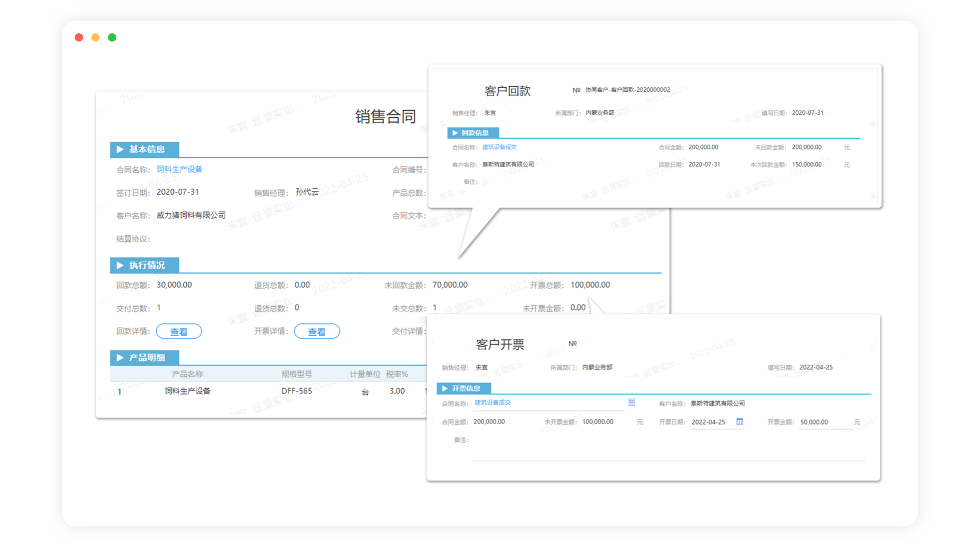Collapse the 执行情况 section header
The image size is (980, 547).
[145, 265]
